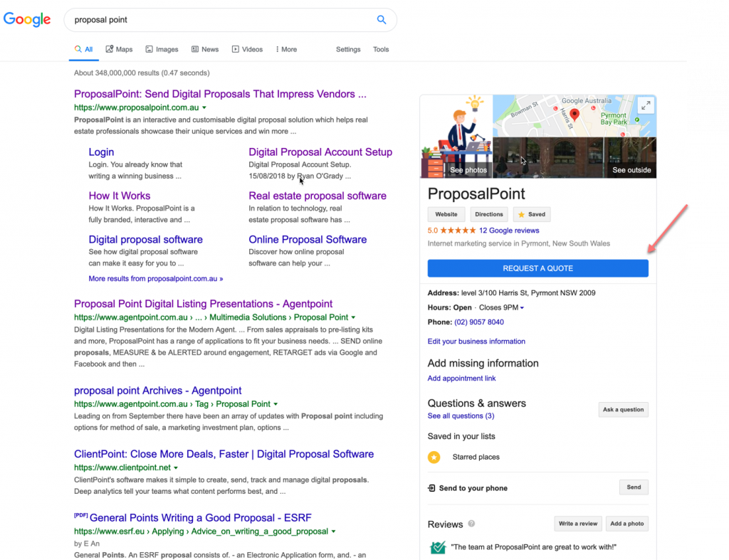Open the Tag › Proposal Point URL dropdown arrow
This screenshot has height=560, width=729.
tap(276, 404)
